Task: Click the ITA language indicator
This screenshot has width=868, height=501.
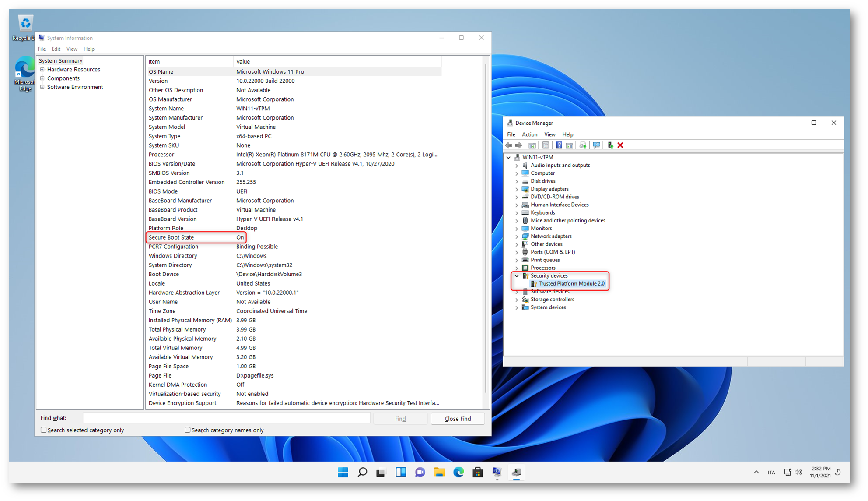Action: (771, 473)
